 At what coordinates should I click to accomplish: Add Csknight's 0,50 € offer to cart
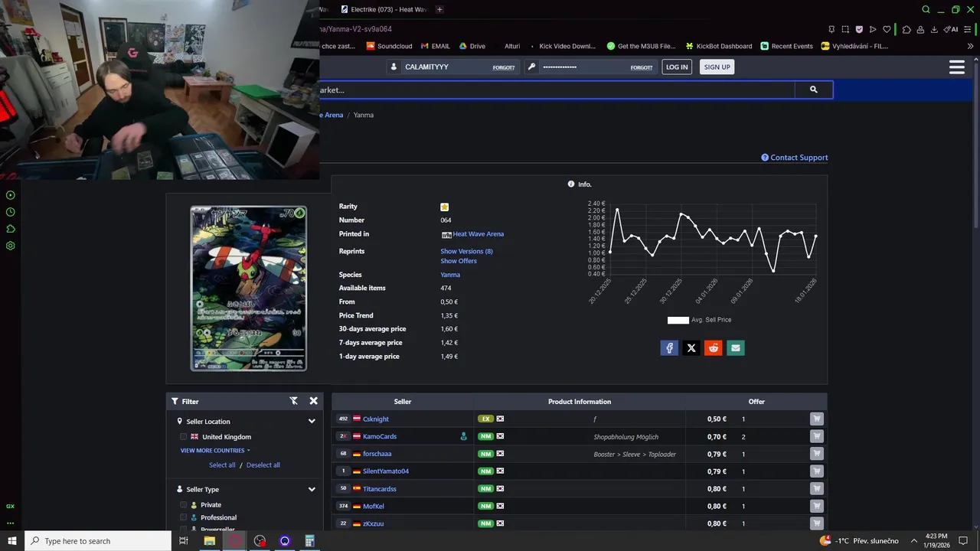[817, 419]
